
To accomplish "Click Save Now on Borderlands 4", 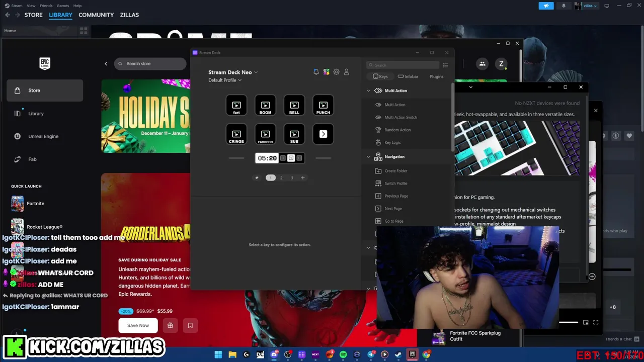I will [138, 325].
